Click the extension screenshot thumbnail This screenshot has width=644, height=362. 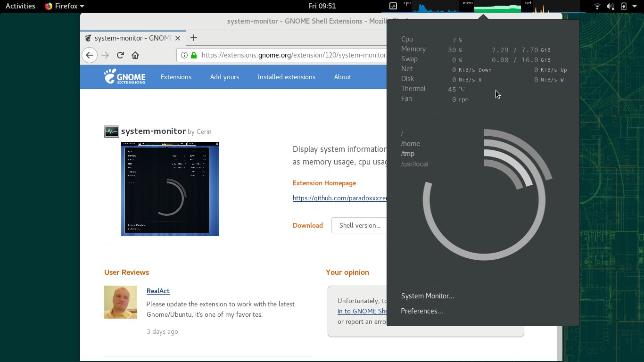(x=170, y=189)
